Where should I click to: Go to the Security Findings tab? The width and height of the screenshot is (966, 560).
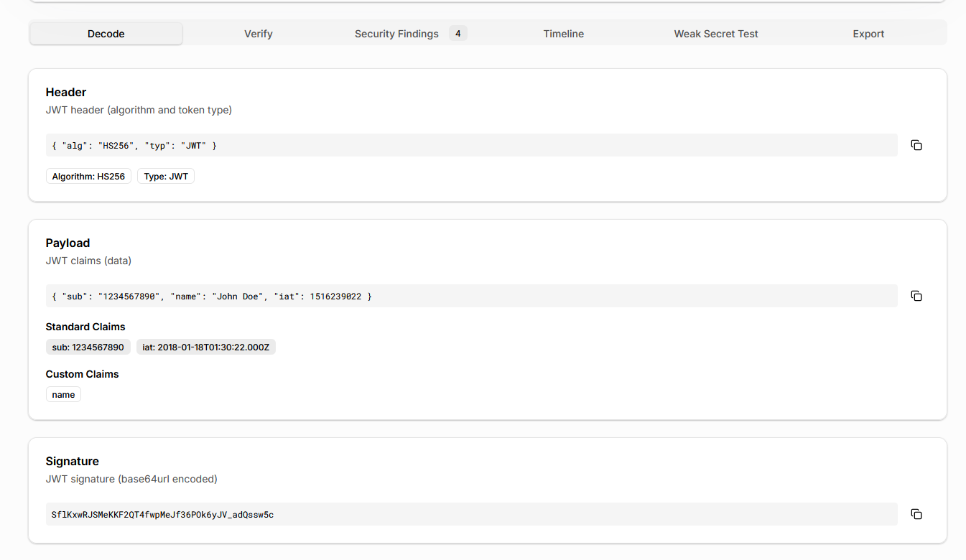[396, 34]
